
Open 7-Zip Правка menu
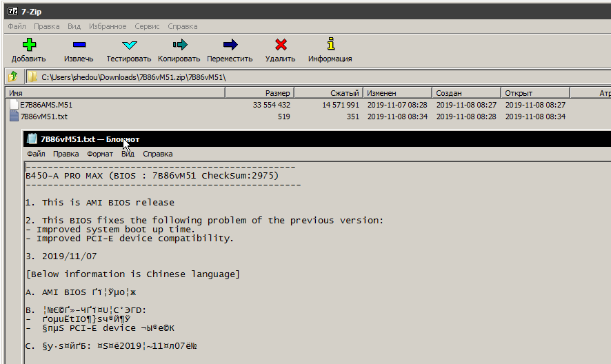click(x=47, y=26)
